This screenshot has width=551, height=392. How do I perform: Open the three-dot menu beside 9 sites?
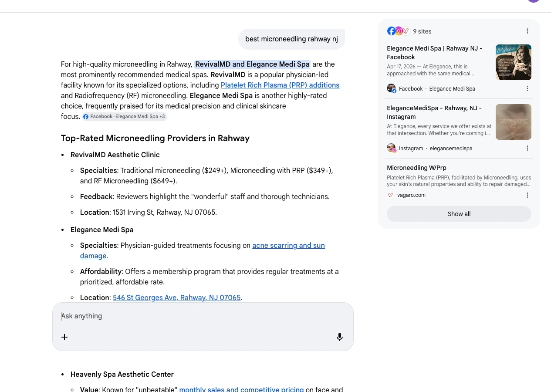click(x=527, y=31)
